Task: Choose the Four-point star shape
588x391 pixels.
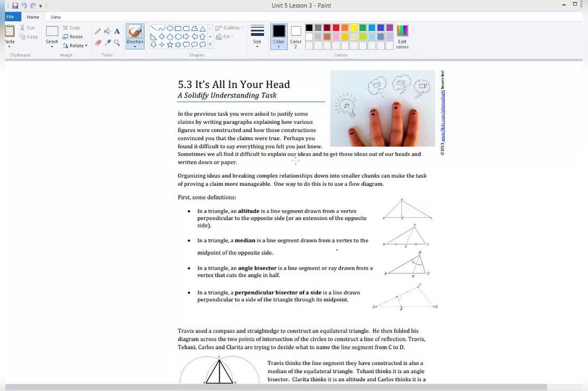Action: click(161, 45)
